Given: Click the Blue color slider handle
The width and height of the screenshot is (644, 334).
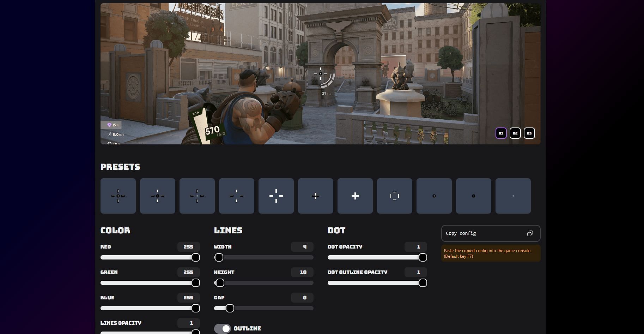Looking at the screenshot, I should (x=196, y=308).
